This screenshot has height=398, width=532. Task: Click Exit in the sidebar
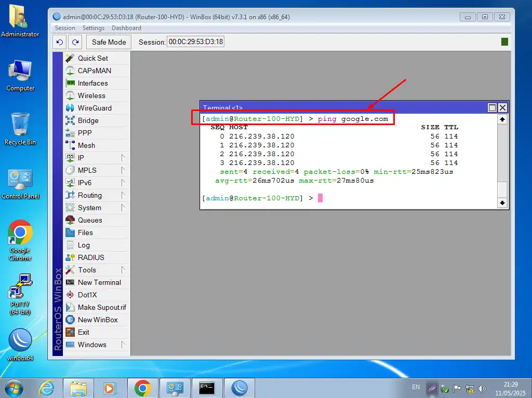click(x=83, y=332)
